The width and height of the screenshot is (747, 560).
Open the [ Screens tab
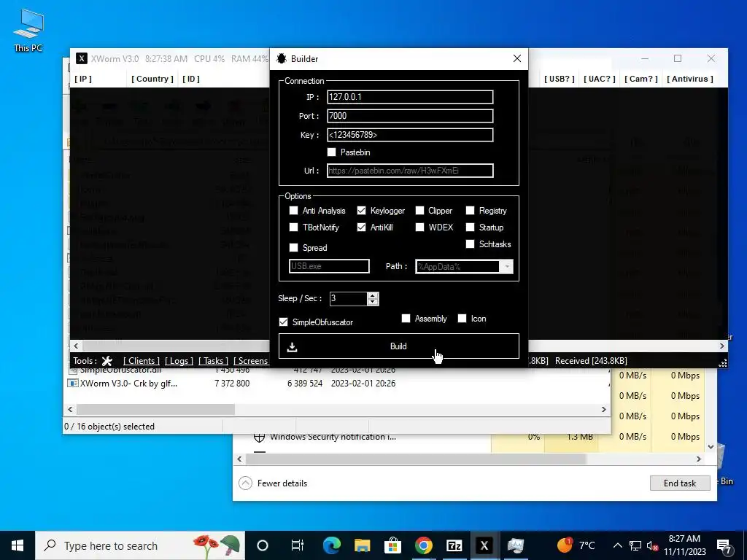(251, 361)
